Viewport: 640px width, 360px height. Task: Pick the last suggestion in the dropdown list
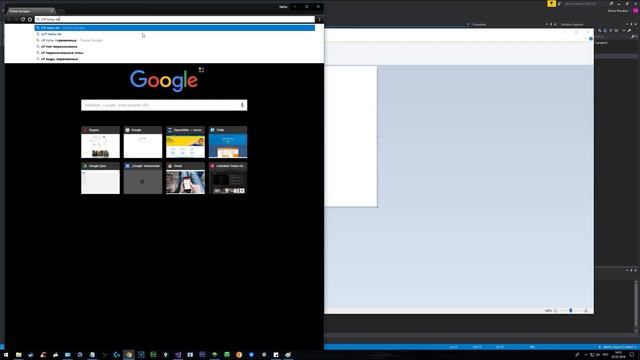175,59
